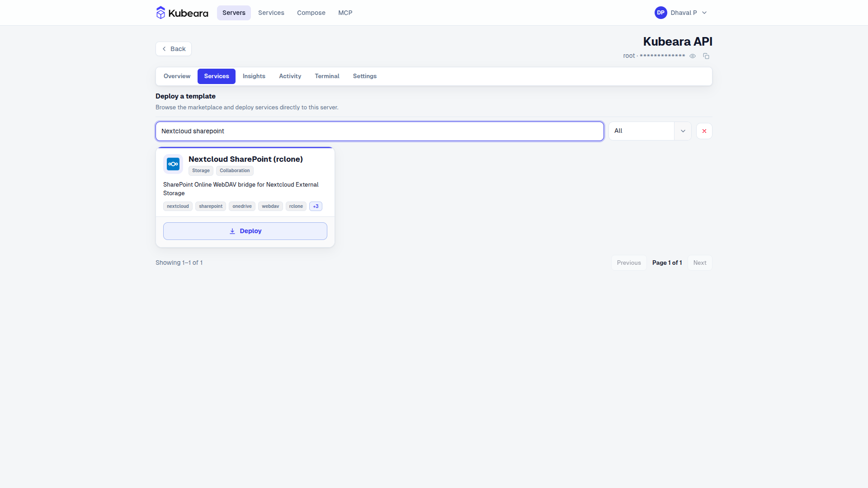Click the sharepoint tag

point(211,206)
